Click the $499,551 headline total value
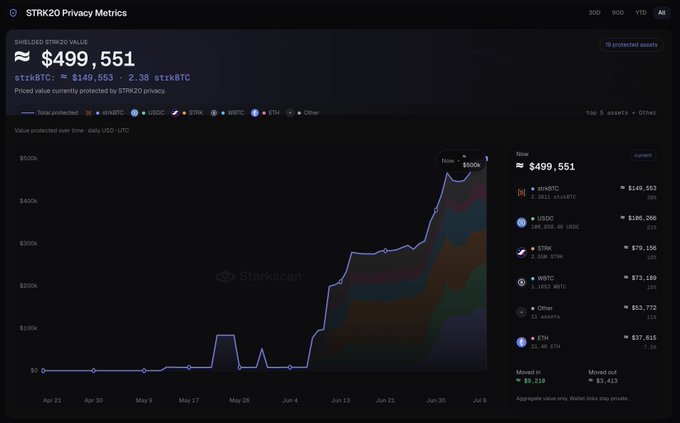The width and height of the screenshot is (680, 423). [x=75, y=59]
